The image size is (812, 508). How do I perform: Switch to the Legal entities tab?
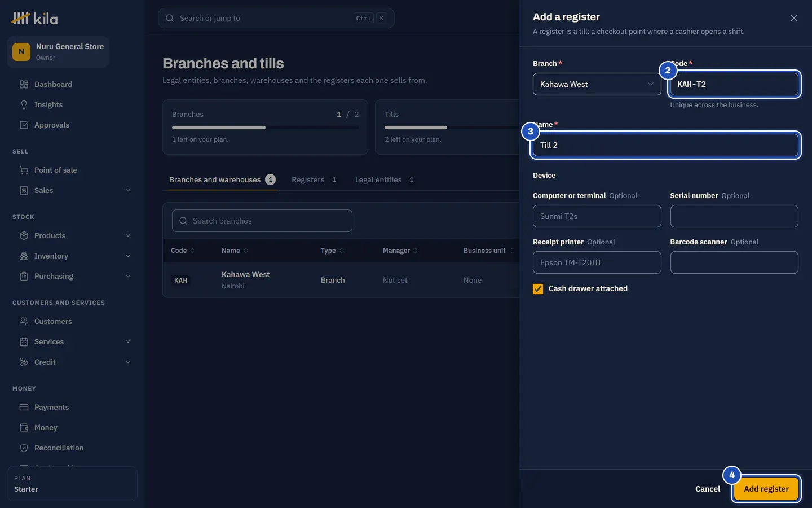tap(385, 179)
